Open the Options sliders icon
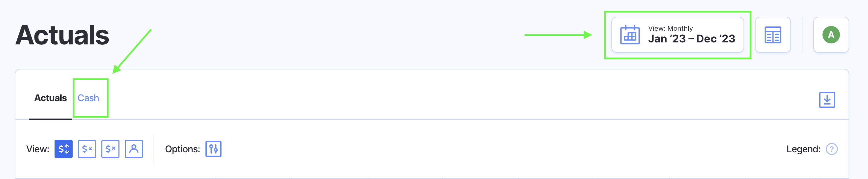 click(x=213, y=149)
